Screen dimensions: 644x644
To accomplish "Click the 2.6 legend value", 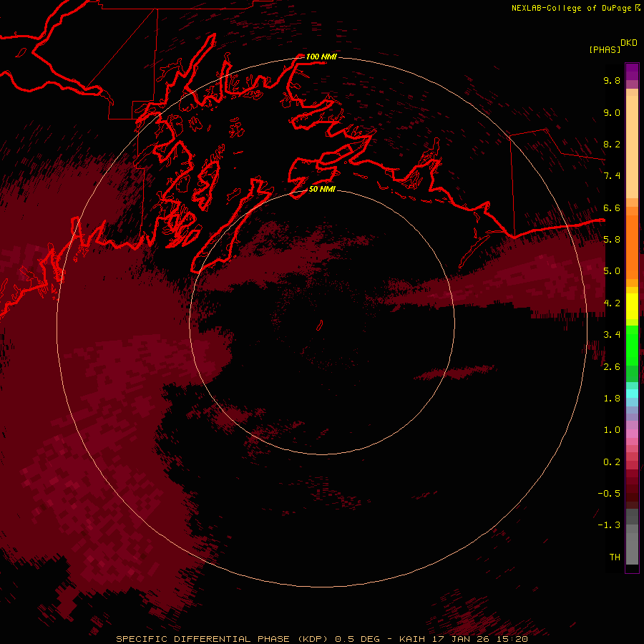I will coord(612,367).
